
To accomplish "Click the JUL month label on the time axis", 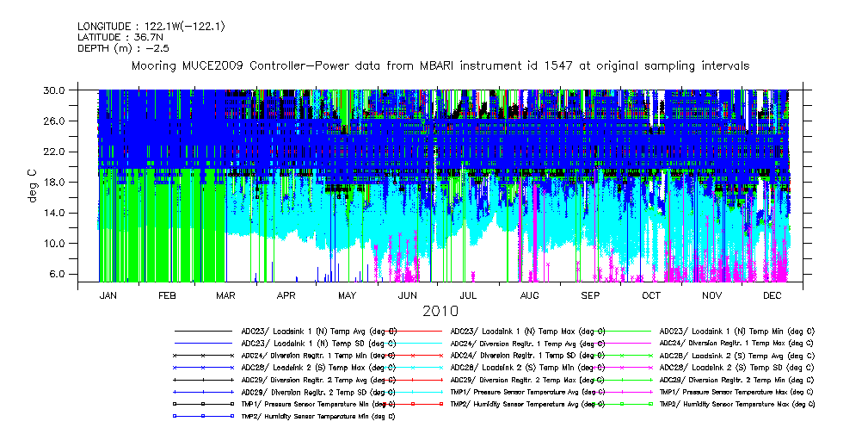I will point(468,294).
